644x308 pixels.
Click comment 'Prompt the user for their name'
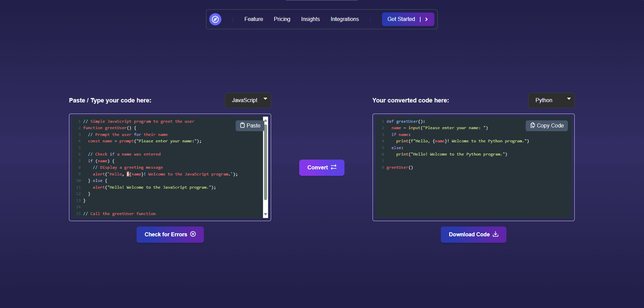pos(128,135)
